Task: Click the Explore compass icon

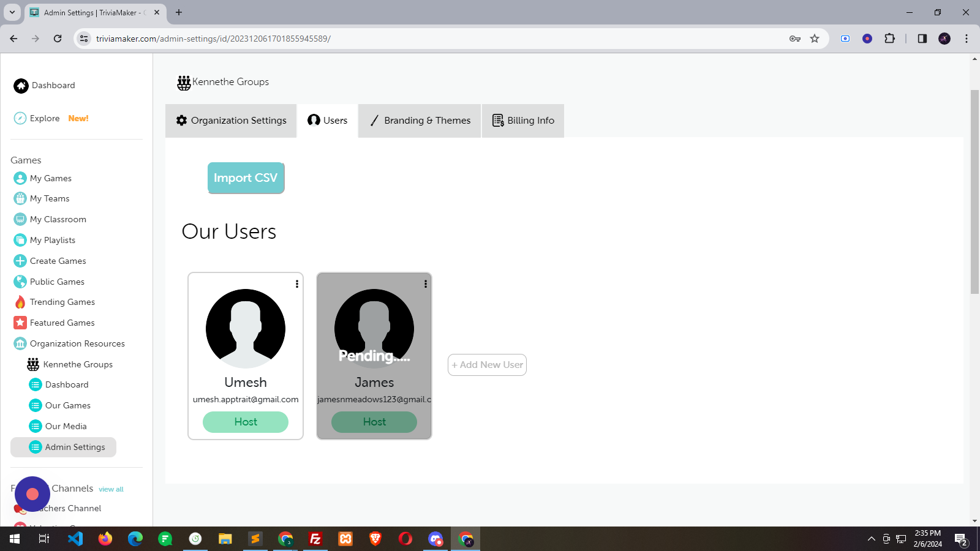Action: point(20,118)
